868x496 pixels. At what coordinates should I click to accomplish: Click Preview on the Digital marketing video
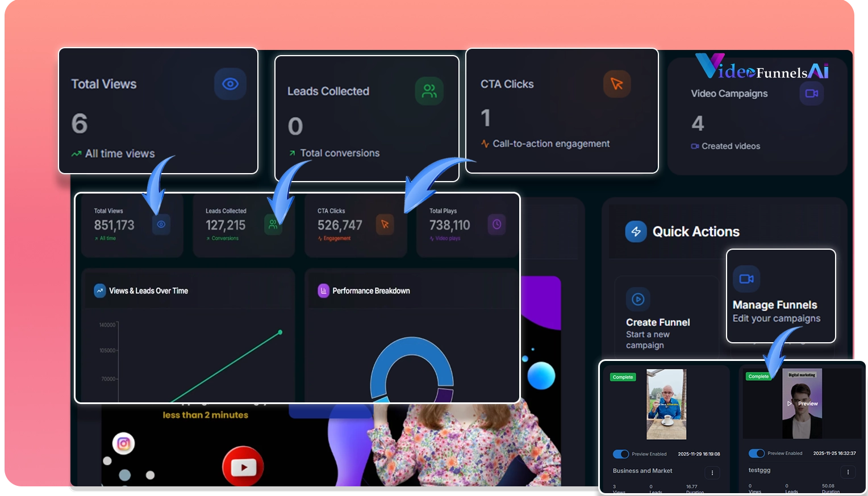coord(803,403)
